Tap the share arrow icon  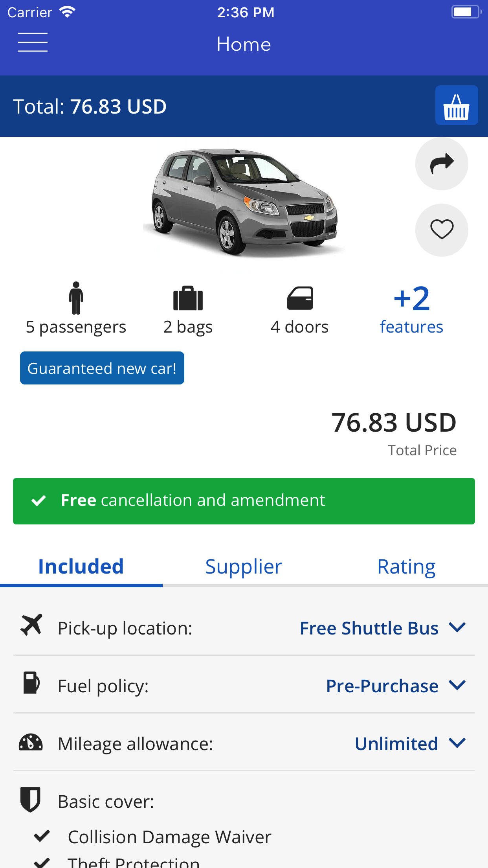pyautogui.click(x=442, y=164)
